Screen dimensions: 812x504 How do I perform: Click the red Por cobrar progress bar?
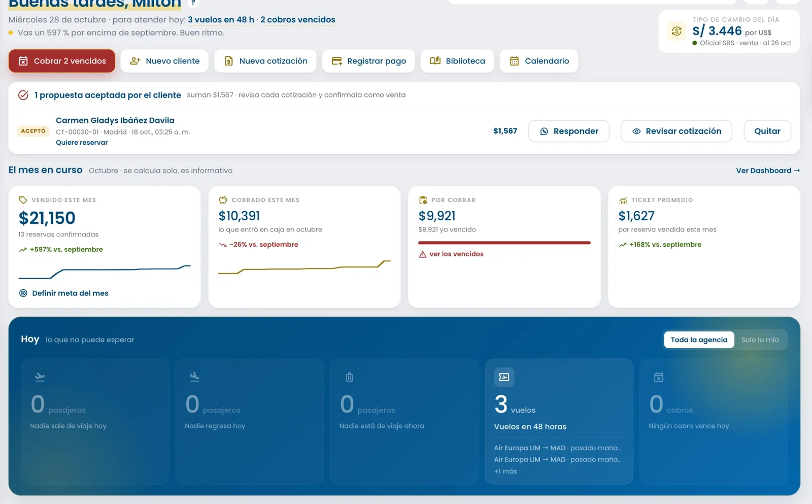click(504, 243)
